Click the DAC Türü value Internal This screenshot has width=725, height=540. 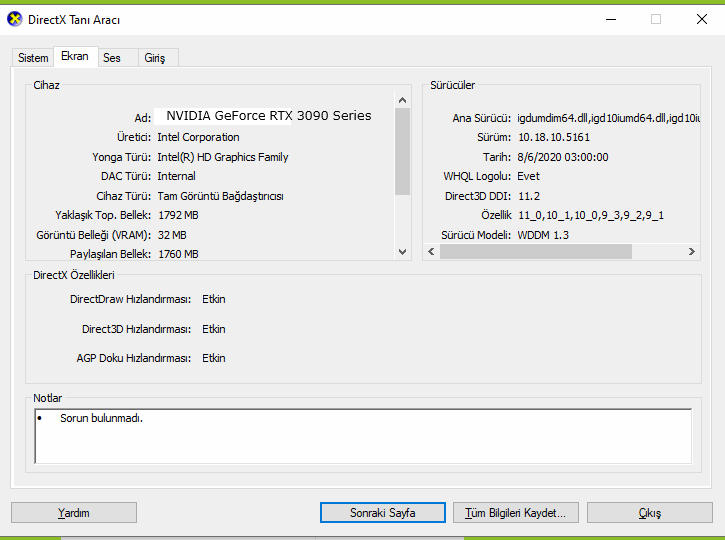point(176,176)
